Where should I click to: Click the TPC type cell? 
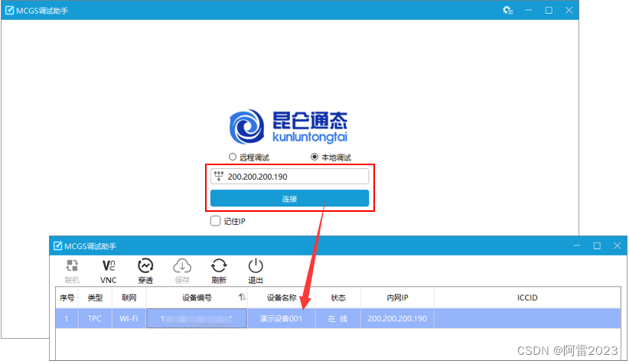coord(95,318)
